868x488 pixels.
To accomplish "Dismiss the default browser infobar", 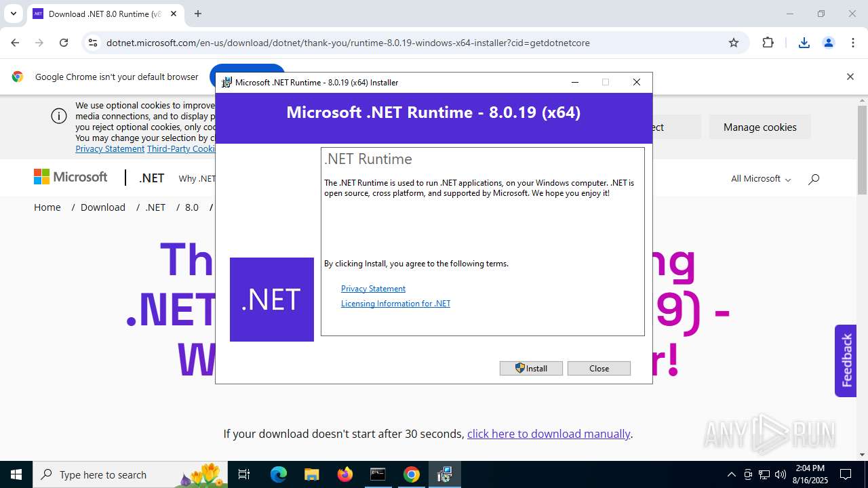I will pyautogui.click(x=850, y=77).
